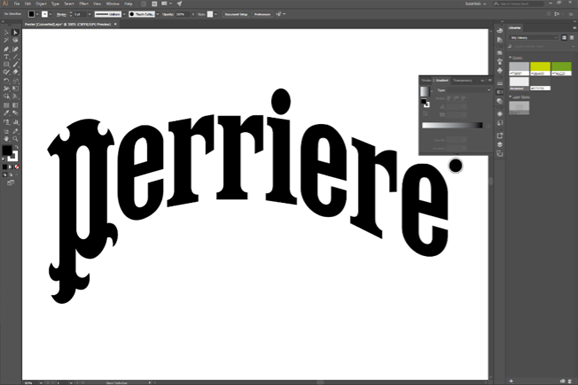Open the Edit menu
578x385 pixels.
(28, 4)
